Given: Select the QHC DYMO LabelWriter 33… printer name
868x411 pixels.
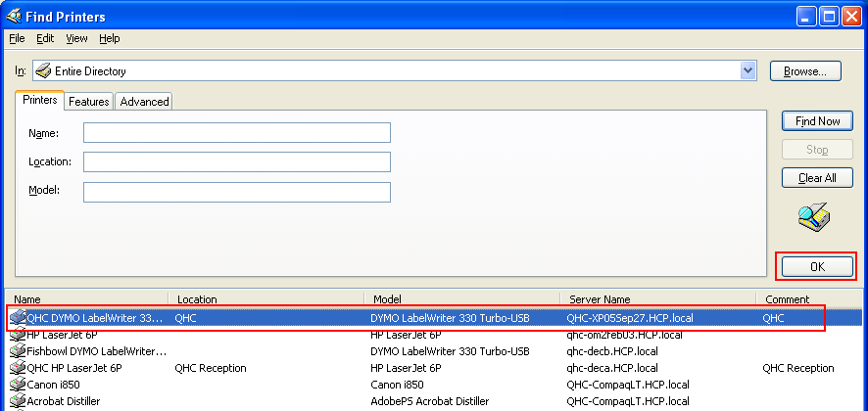Looking at the screenshot, I should [95, 318].
